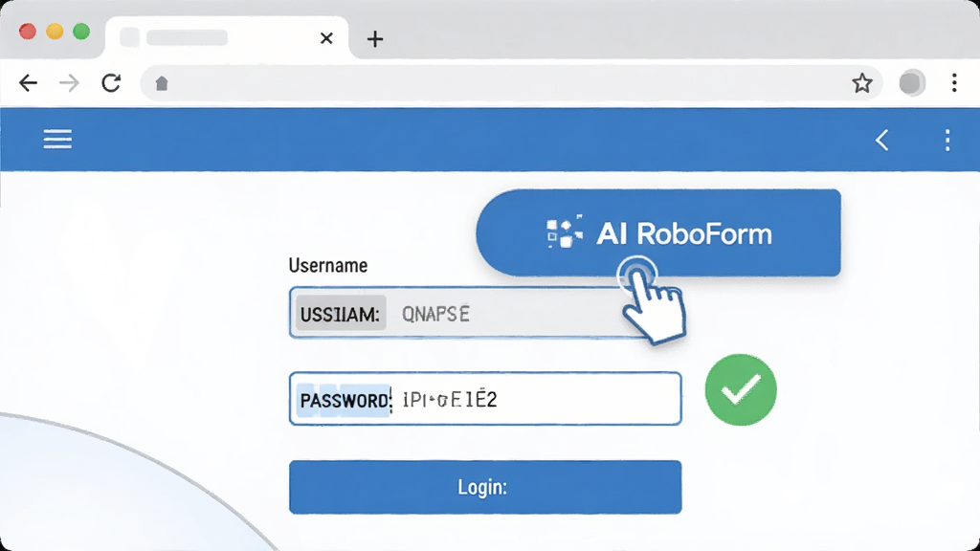Focus the Password input field

[x=485, y=399]
